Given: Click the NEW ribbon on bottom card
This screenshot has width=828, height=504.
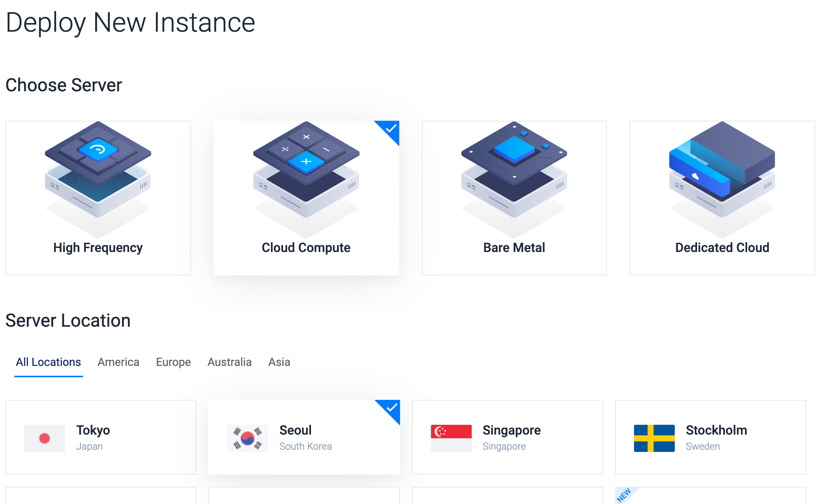Looking at the screenshot, I should coord(623,495).
